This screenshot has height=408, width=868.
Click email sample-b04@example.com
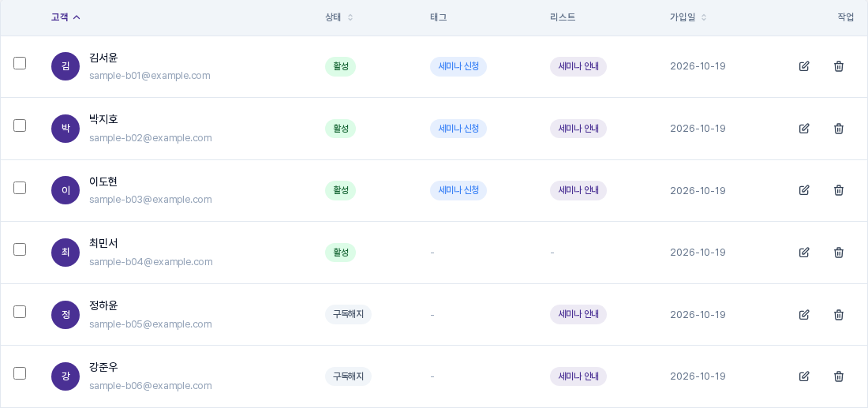coord(151,262)
